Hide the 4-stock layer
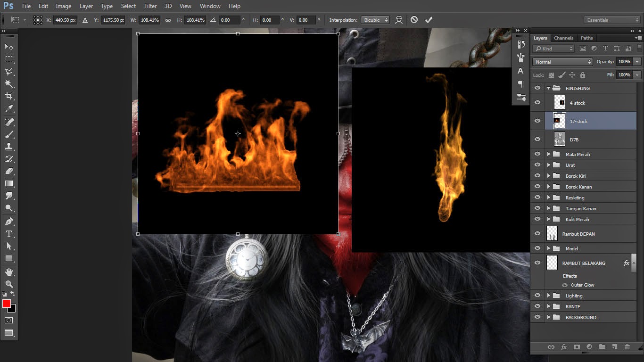 pyautogui.click(x=537, y=103)
